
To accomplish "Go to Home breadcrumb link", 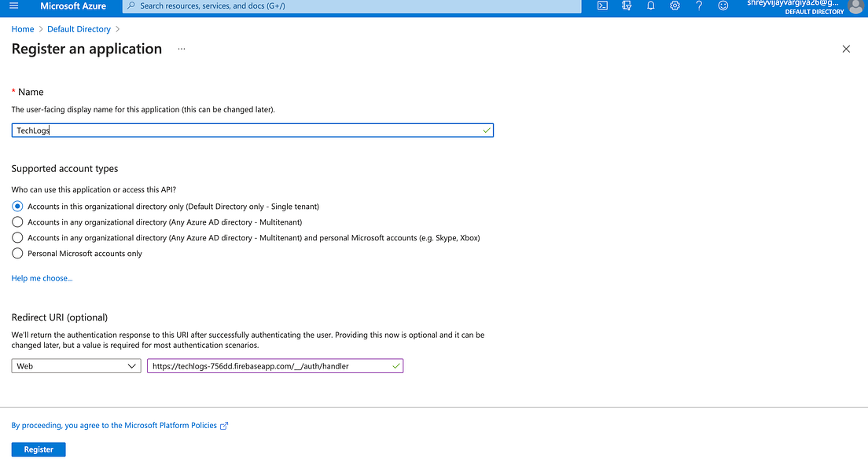I will tap(22, 28).
